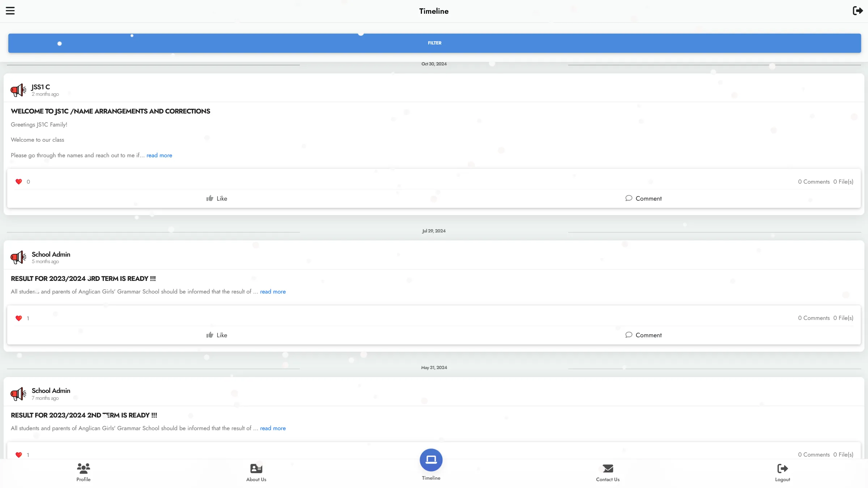Comment on the WELCOME TO JS1C post
Screen dimensions: 868x488
(643, 198)
